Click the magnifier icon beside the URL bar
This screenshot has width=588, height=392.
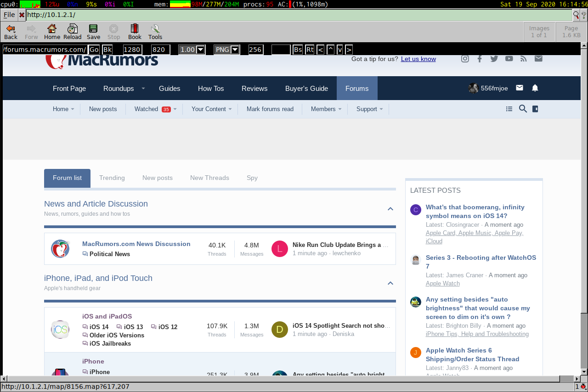pyautogui.click(x=576, y=15)
